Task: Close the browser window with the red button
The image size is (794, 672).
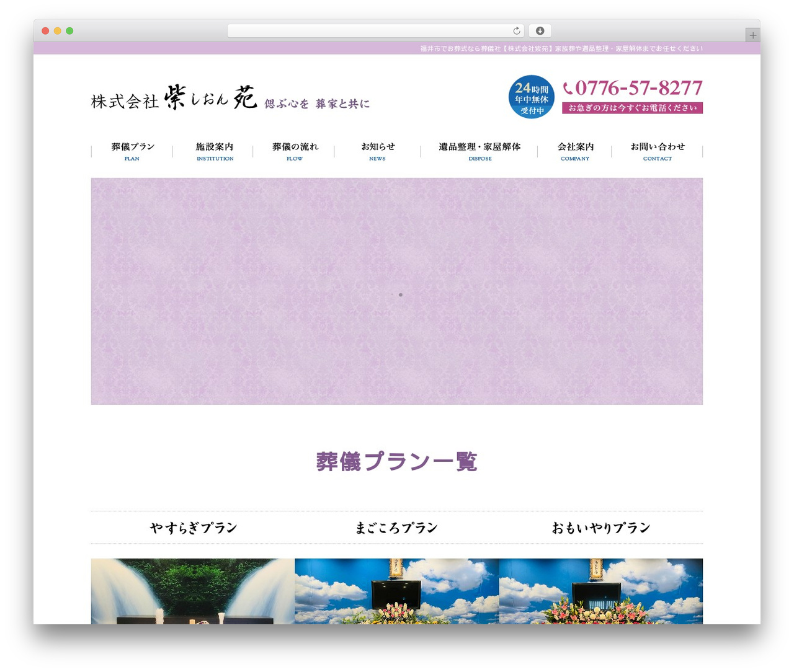Action: tap(45, 31)
